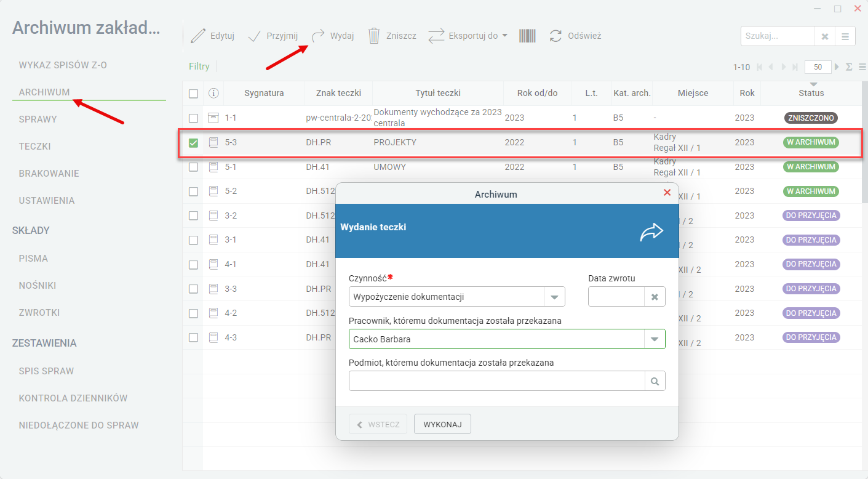
Task: Tick checkbox for row 4-2
Action: click(x=193, y=313)
